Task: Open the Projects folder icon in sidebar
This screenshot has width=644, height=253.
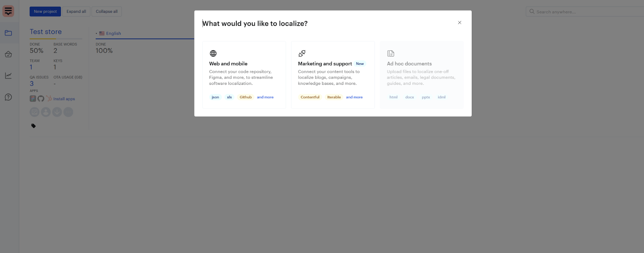Action: tap(8, 33)
